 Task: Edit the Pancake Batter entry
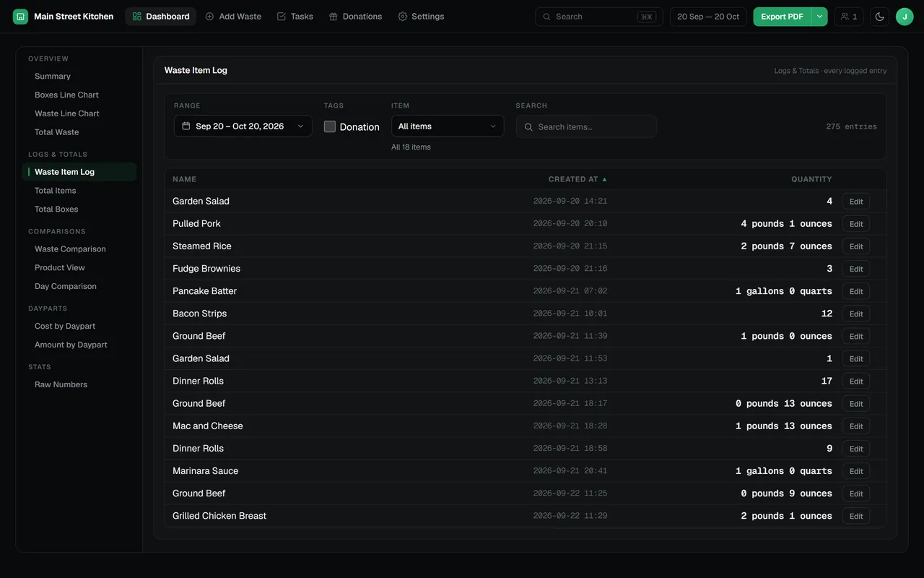(x=856, y=291)
